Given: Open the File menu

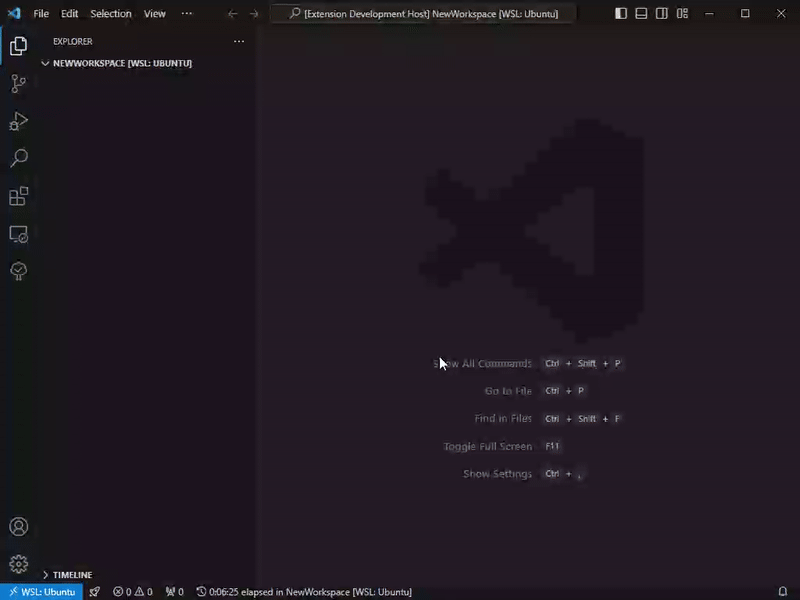Looking at the screenshot, I should 41,14.
